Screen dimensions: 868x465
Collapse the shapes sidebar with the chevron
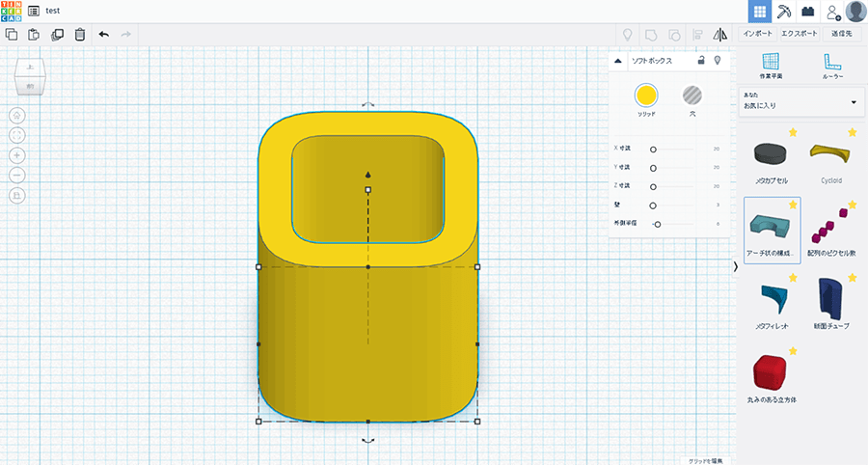736,266
